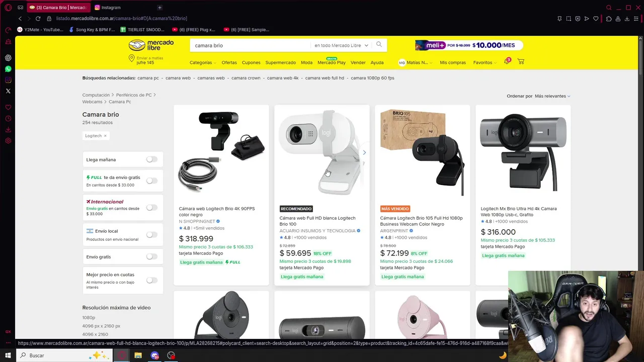The image size is (644, 362).
Task: Open the browser snapshot tool icon
Action: 569,19
